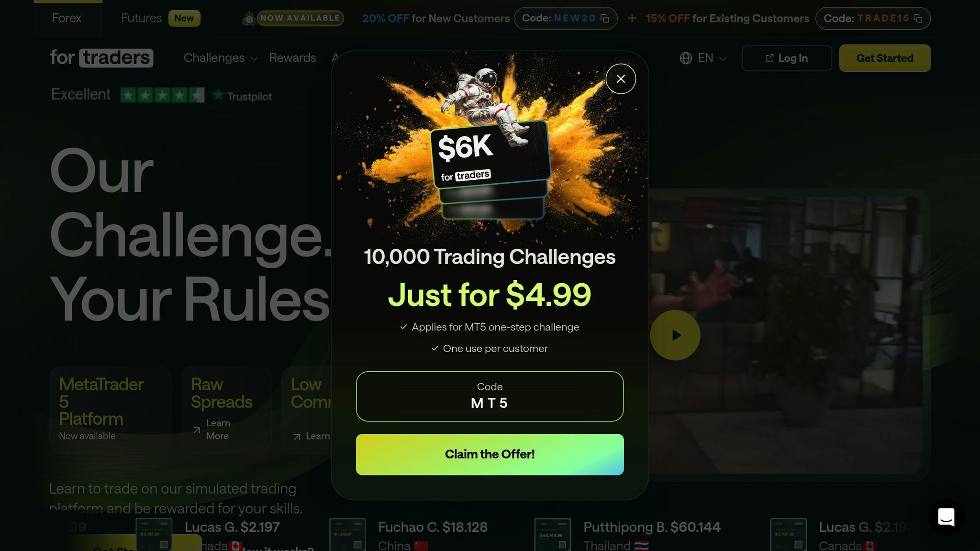Close the $4.99 offer popup
Screen dimensions: 980x551
pyautogui.click(x=621, y=79)
